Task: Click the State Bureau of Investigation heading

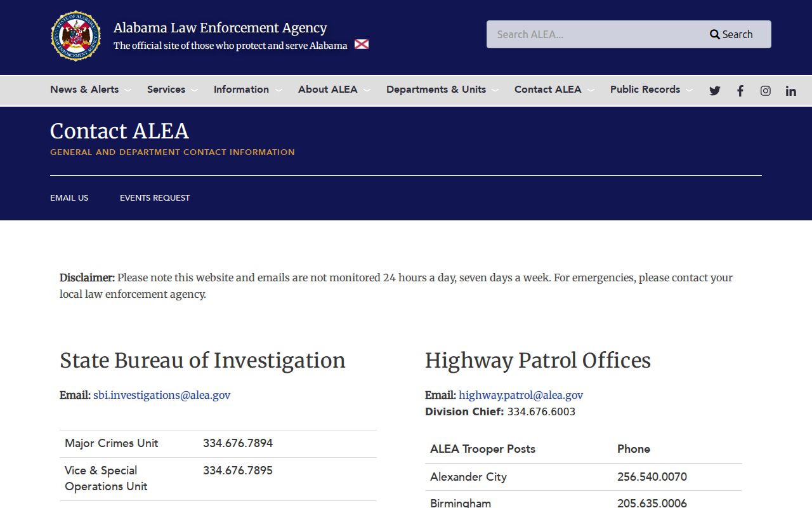Action: (202, 361)
